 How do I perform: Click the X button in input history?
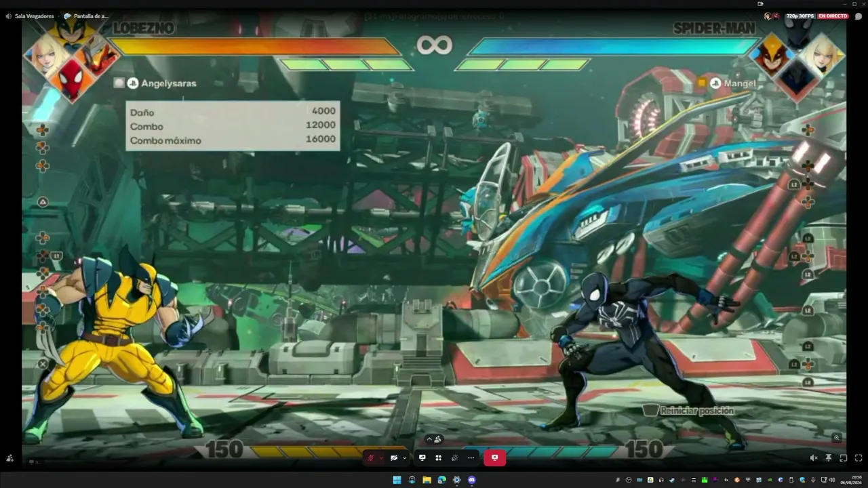pyautogui.click(x=43, y=364)
